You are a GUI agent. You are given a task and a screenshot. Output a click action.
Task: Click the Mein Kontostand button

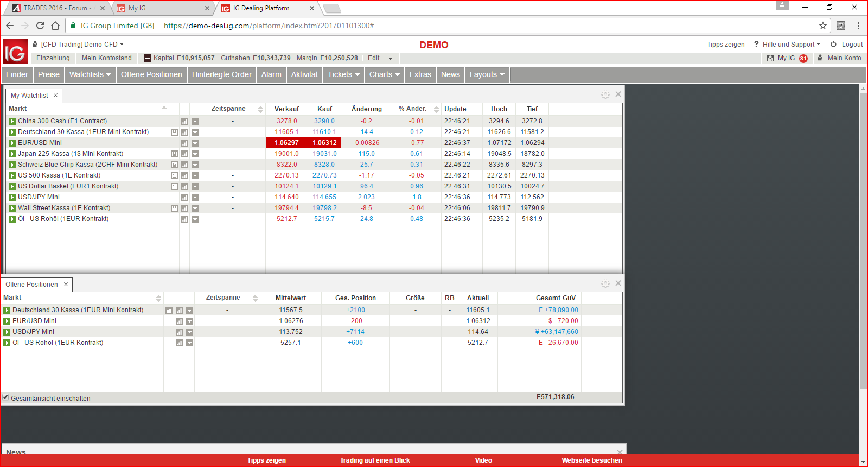[x=107, y=58]
